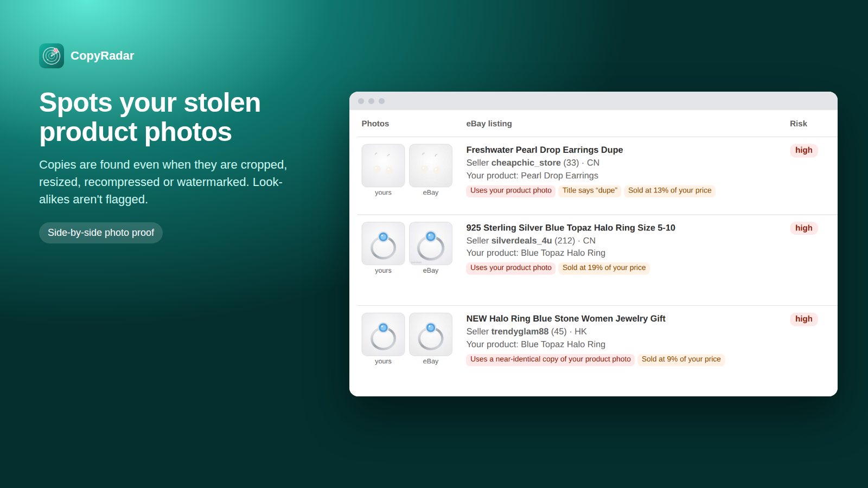Click the high risk badge for trendyglam88

tap(804, 319)
